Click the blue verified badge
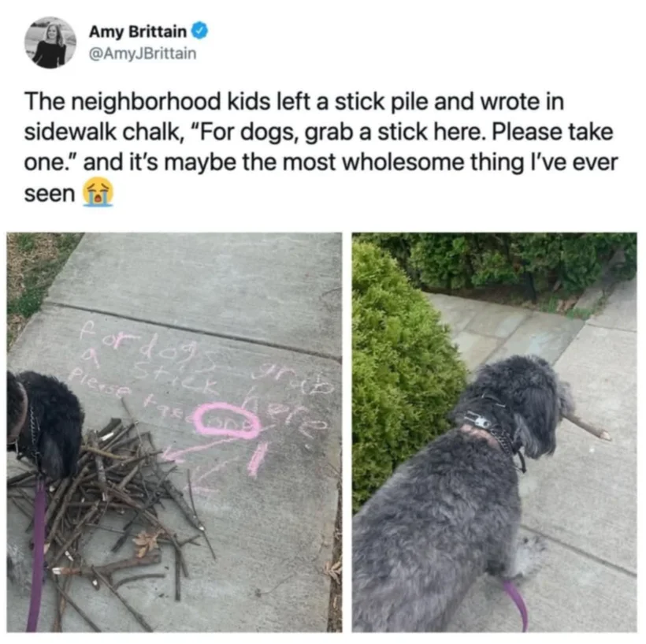 200,31
